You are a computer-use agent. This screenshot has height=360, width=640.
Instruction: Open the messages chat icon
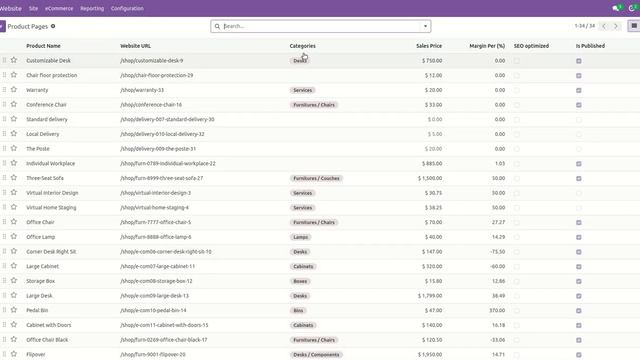click(616, 8)
